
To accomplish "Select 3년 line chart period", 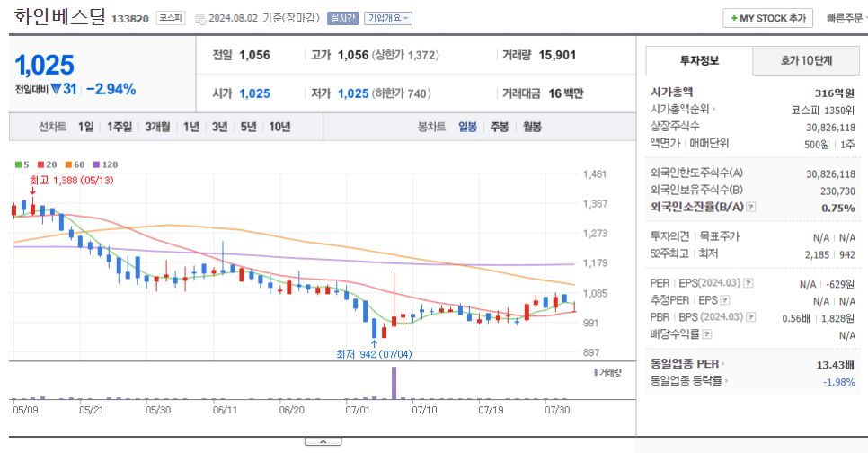I will (x=220, y=127).
